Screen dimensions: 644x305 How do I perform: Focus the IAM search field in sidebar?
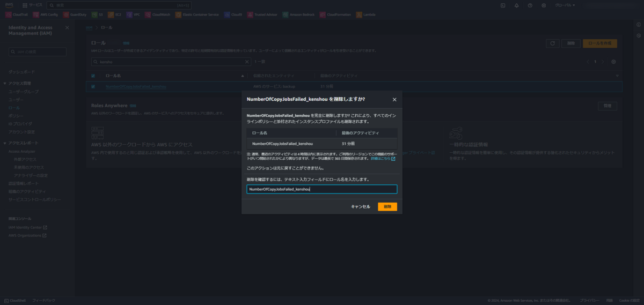38,52
